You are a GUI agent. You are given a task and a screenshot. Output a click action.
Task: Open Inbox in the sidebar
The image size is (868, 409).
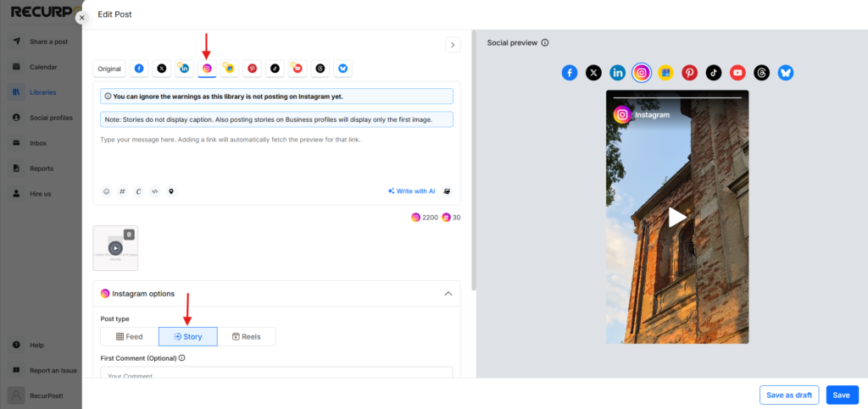(x=41, y=143)
